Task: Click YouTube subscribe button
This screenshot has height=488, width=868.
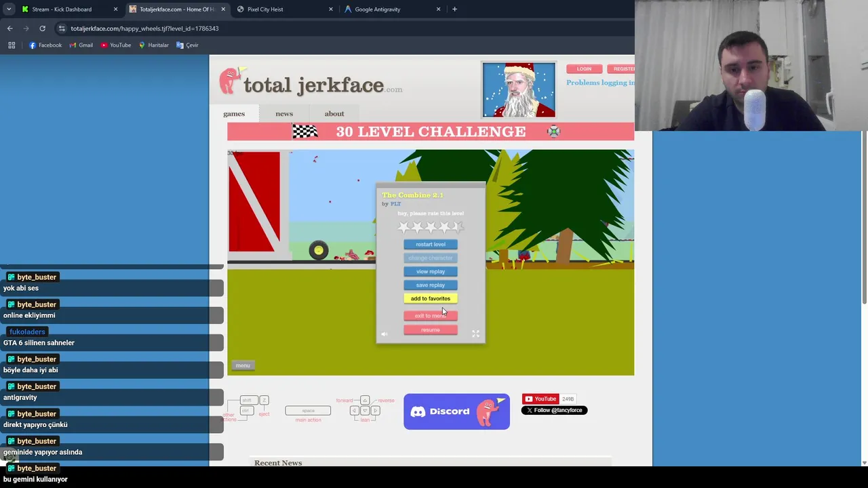Action: tap(540, 399)
